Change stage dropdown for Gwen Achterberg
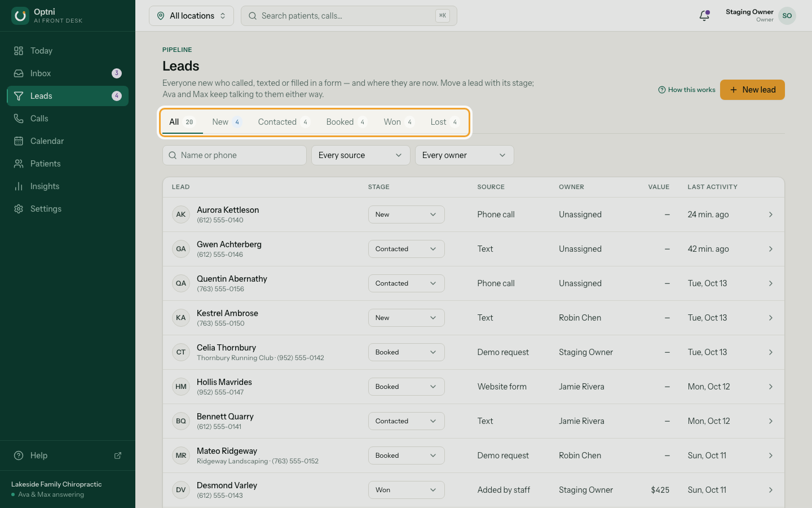Screen dimensions: 812x508 (406, 249)
